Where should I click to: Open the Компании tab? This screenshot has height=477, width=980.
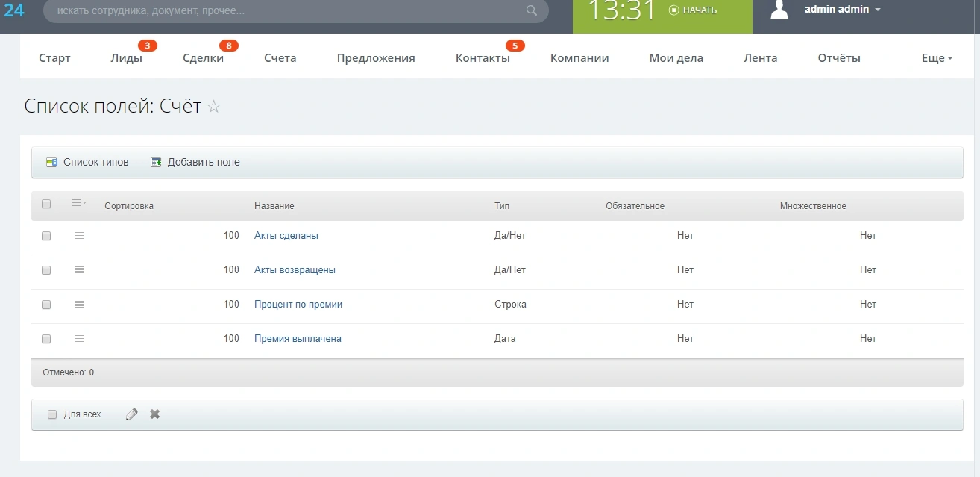[579, 58]
